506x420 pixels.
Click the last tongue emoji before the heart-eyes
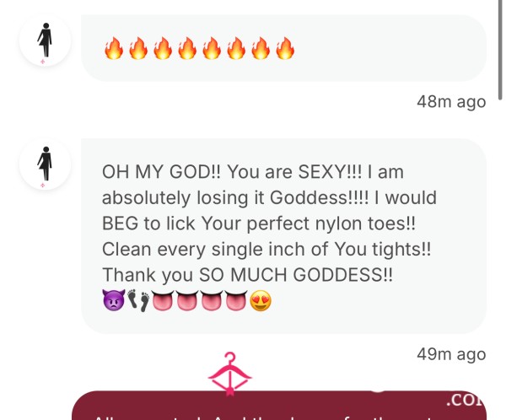coord(236,300)
